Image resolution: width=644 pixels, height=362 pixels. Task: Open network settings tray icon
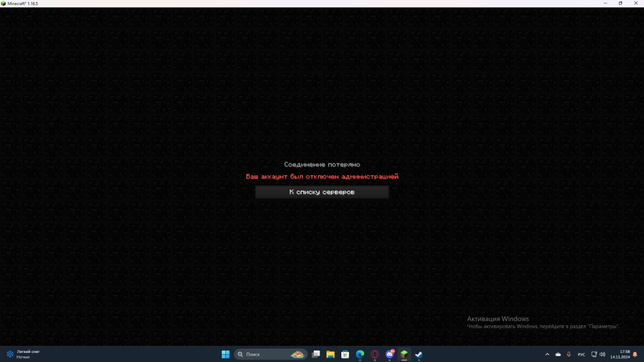(x=594, y=354)
